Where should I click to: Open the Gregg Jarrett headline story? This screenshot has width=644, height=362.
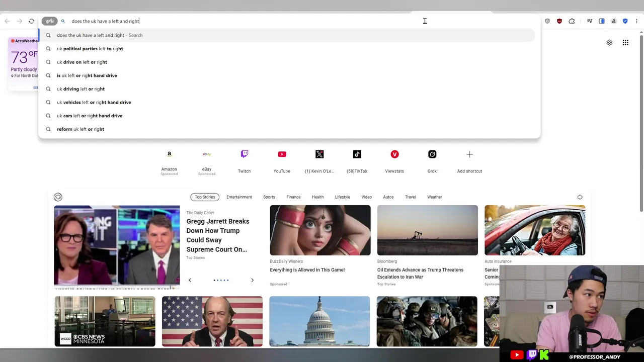(217, 235)
